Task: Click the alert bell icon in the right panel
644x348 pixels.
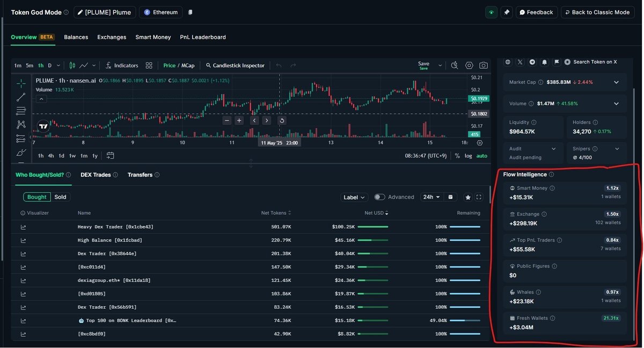Action: tap(544, 62)
